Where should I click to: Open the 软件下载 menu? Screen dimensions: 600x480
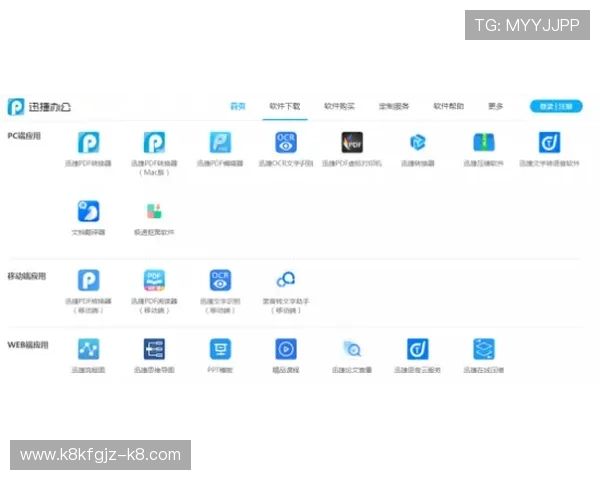pyautogui.click(x=284, y=106)
